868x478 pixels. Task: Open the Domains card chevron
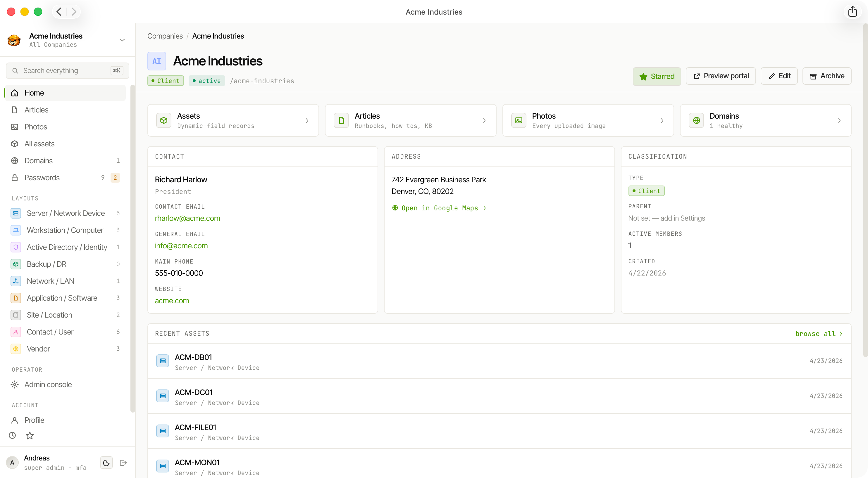839,120
